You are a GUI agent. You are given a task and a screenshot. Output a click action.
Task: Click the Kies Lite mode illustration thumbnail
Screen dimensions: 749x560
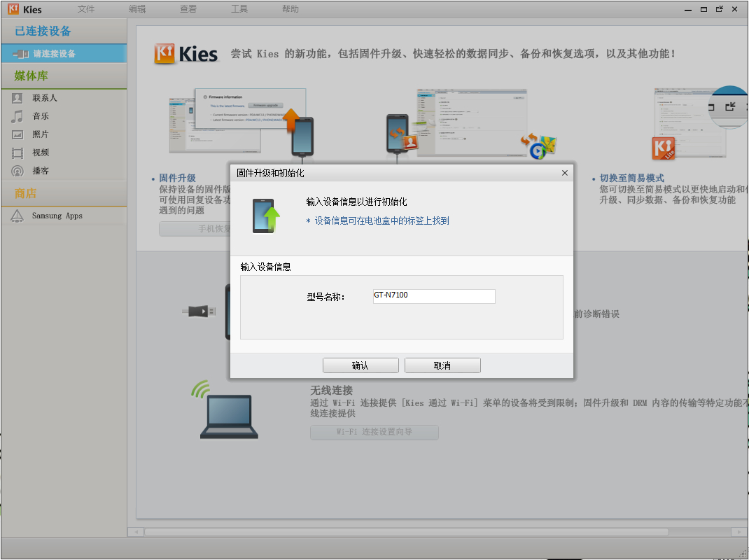pyautogui.click(x=700, y=122)
